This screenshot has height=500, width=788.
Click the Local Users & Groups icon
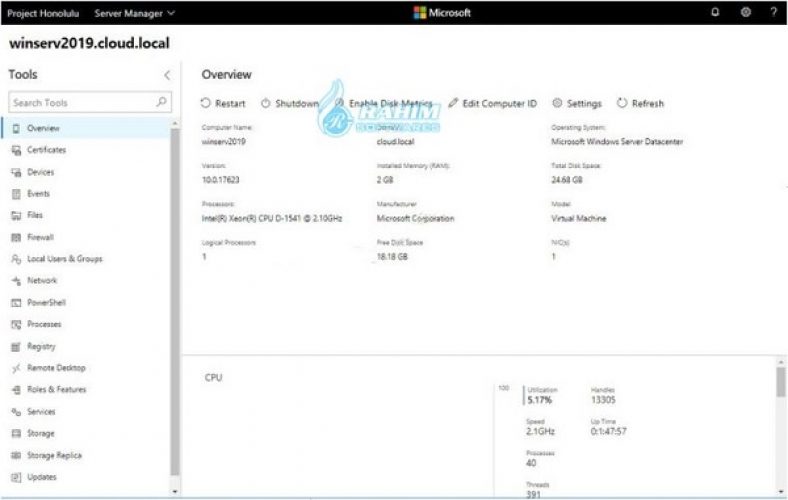(16, 259)
